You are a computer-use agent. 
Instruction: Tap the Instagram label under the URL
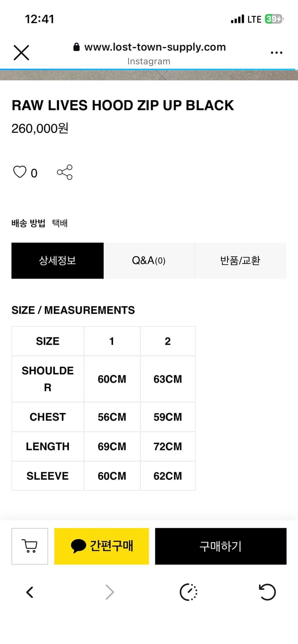149,61
